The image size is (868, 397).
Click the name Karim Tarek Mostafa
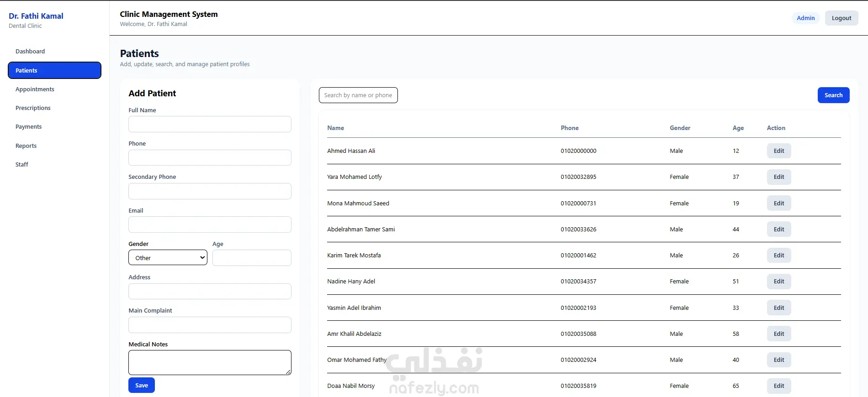(354, 256)
